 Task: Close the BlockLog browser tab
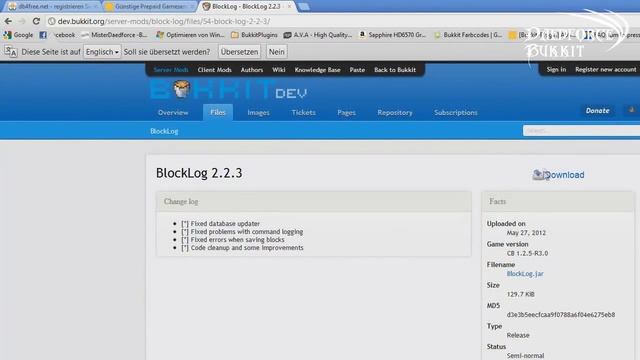(289, 7)
